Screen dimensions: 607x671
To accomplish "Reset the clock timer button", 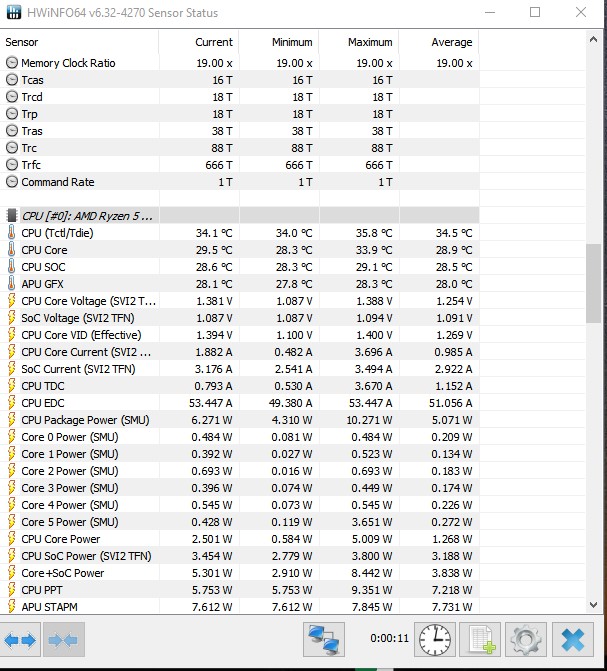I will (x=435, y=640).
